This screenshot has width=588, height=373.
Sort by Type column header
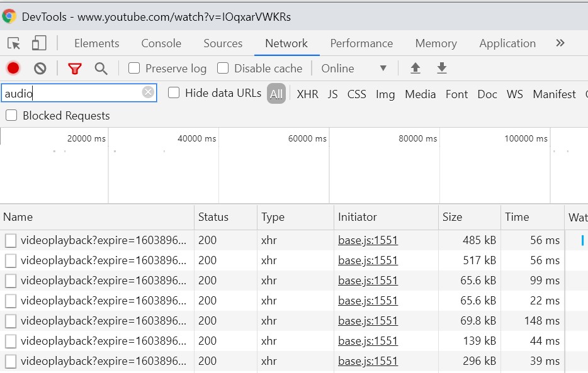click(295, 217)
